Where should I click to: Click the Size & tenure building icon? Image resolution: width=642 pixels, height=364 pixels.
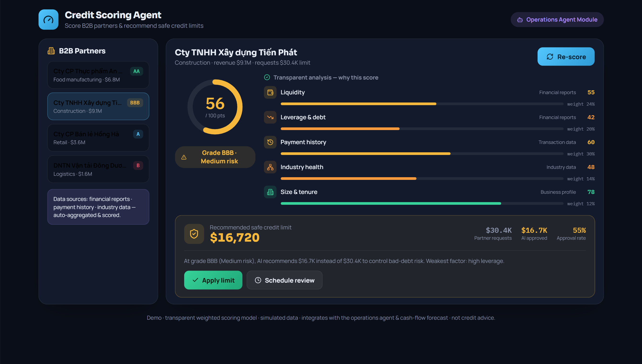point(270,192)
